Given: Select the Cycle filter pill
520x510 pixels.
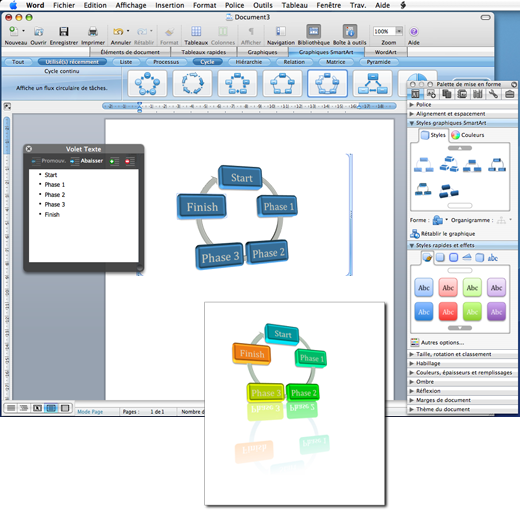Looking at the screenshot, I should click(207, 62).
